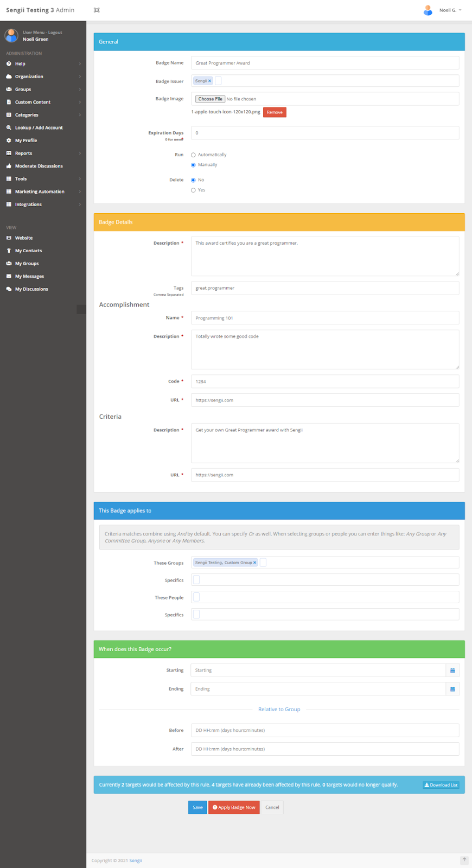Click Apply Badge Now button
Screen dimensions: 472x868
[234, 807]
